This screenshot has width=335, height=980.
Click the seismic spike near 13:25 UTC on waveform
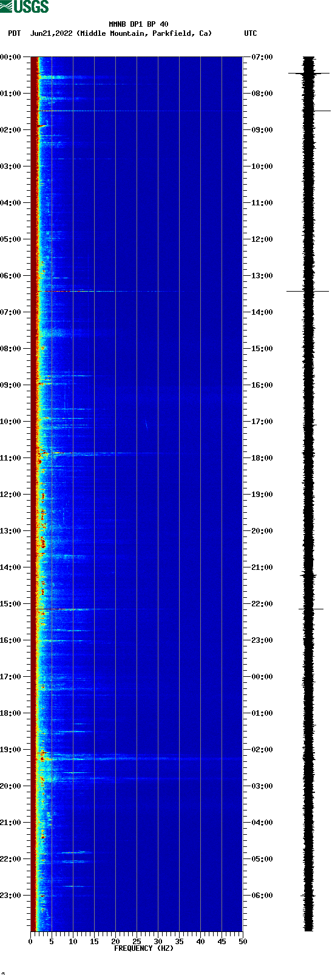[x=308, y=292]
